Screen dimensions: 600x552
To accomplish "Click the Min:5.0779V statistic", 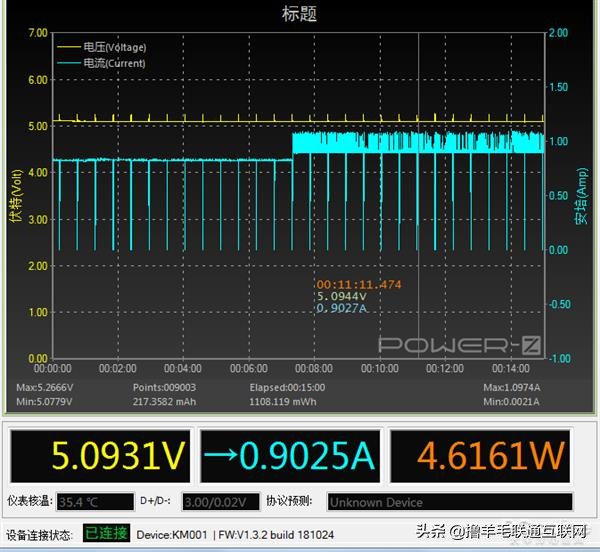I will [x=44, y=402].
